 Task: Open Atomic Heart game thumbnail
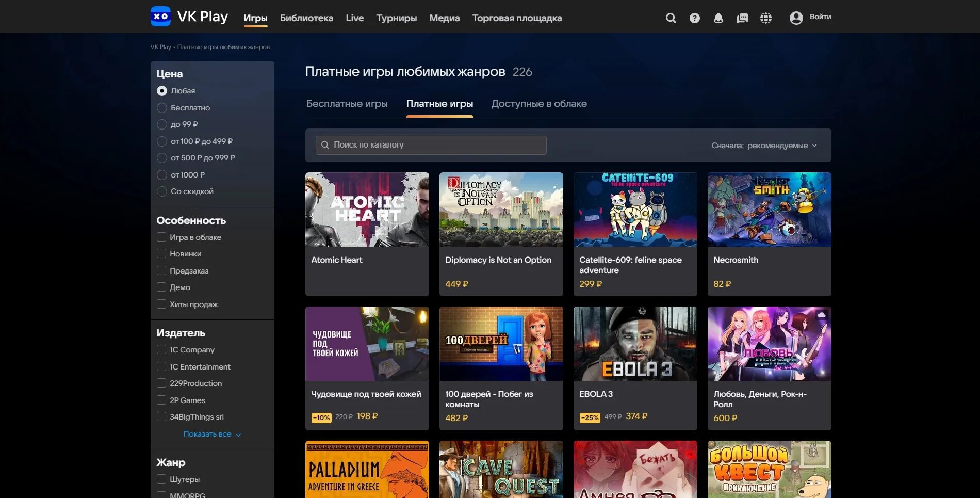pos(367,210)
